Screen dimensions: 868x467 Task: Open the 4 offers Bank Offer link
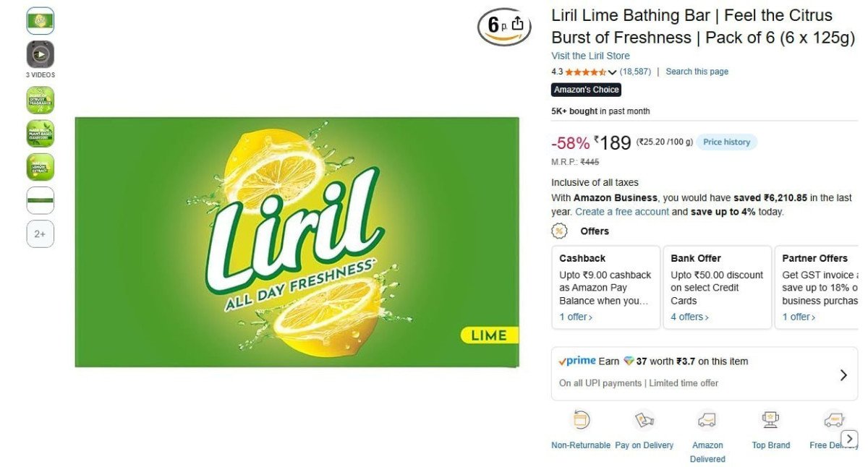click(x=688, y=317)
